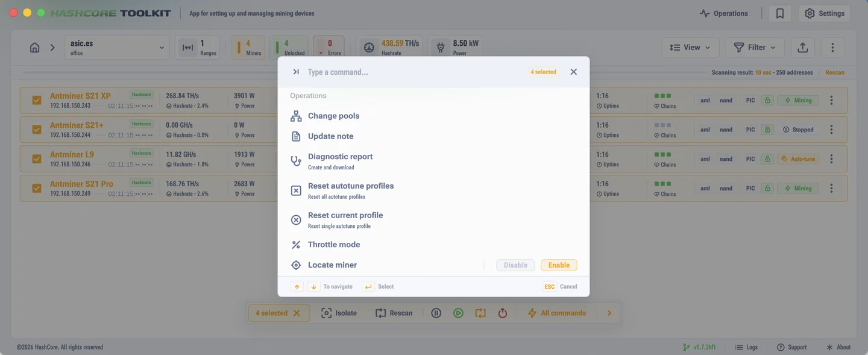Click the Diagnostic report stethoscope icon

(x=296, y=161)
